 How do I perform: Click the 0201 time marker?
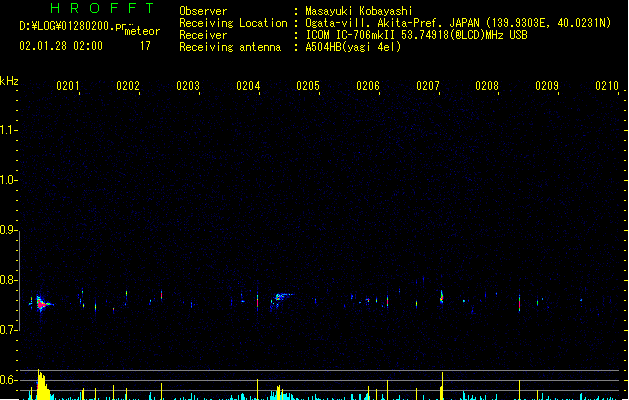coord(68,86)
